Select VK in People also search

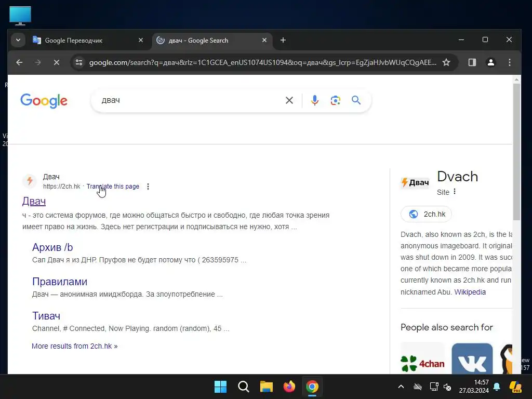coord(472,358)
